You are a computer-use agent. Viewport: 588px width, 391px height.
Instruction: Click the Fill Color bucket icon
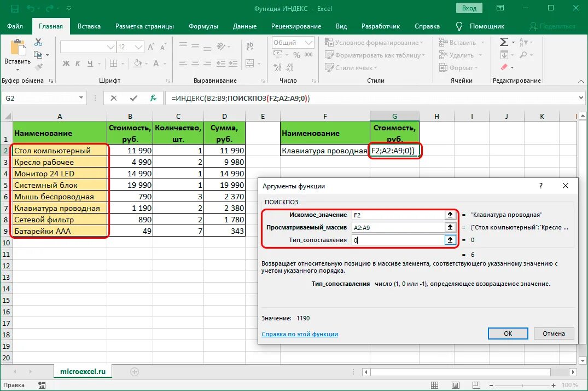click(138, 63)
